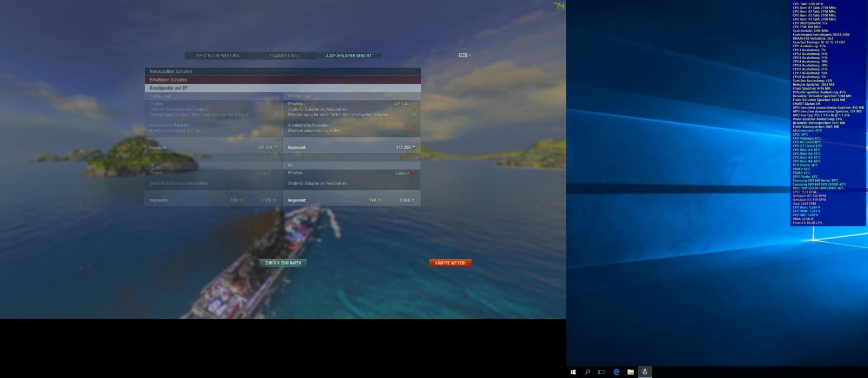Click premium Erhalten value 422 034

[401, 104]
